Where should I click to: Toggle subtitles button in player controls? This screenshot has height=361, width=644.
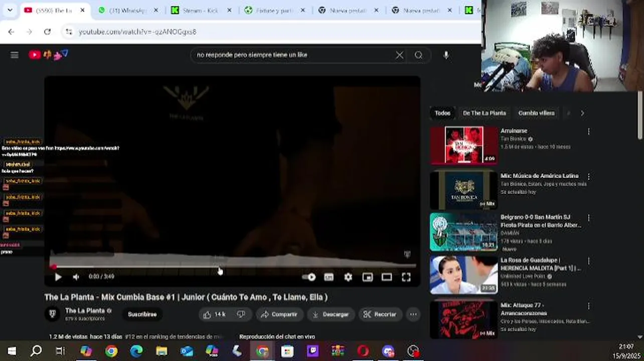(x=329, y=277)
